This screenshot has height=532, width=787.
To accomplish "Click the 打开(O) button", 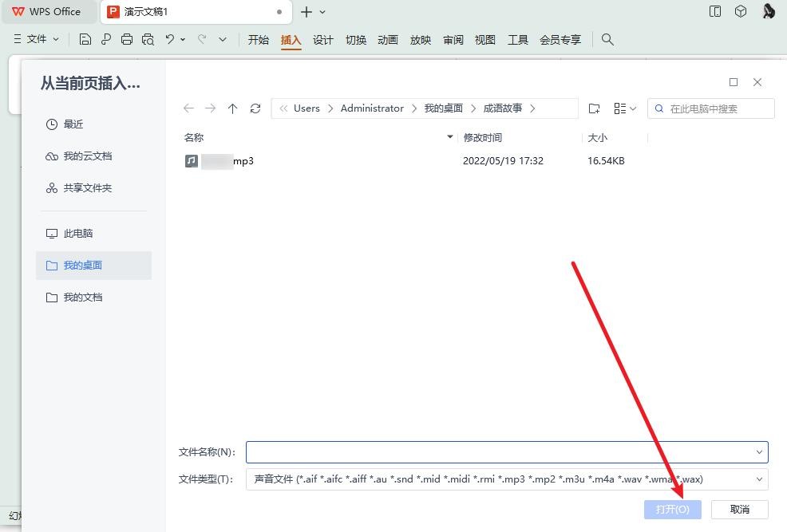I will [x=672, y=510].
